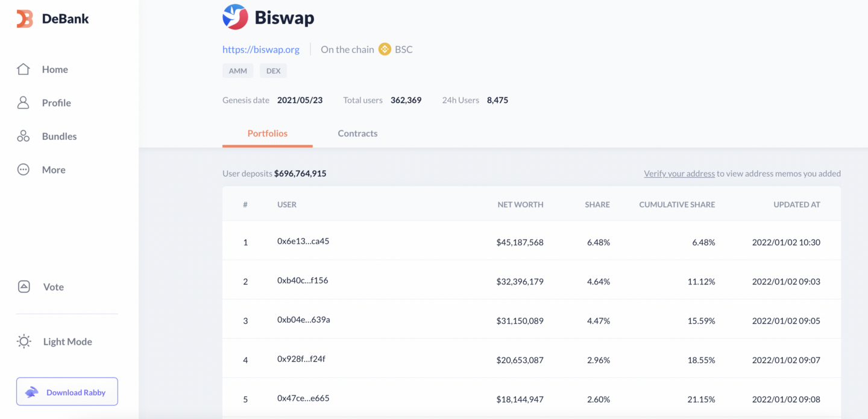
Task: Open user address 0xb04e...639a
Action: (304, 320)
